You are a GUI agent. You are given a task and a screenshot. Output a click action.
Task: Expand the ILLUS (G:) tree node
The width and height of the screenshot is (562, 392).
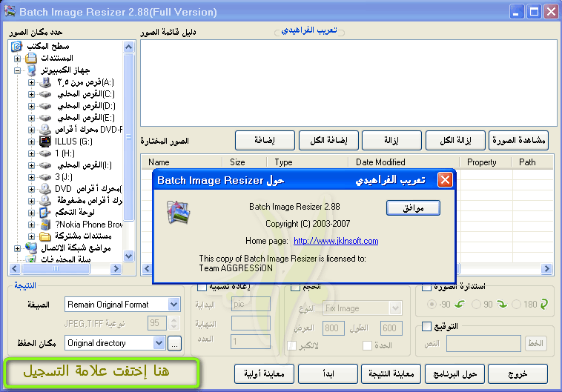coord(32,142)
